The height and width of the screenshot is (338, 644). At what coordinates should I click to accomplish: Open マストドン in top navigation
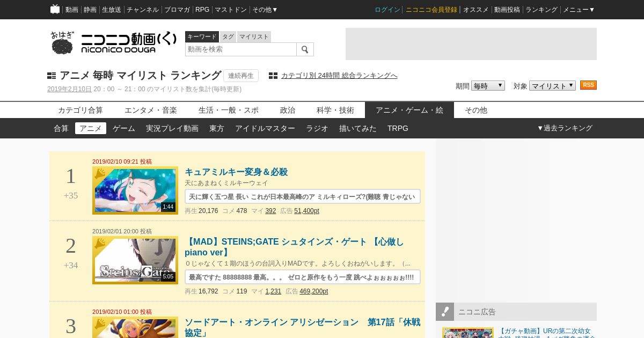(x=231, y=10)
